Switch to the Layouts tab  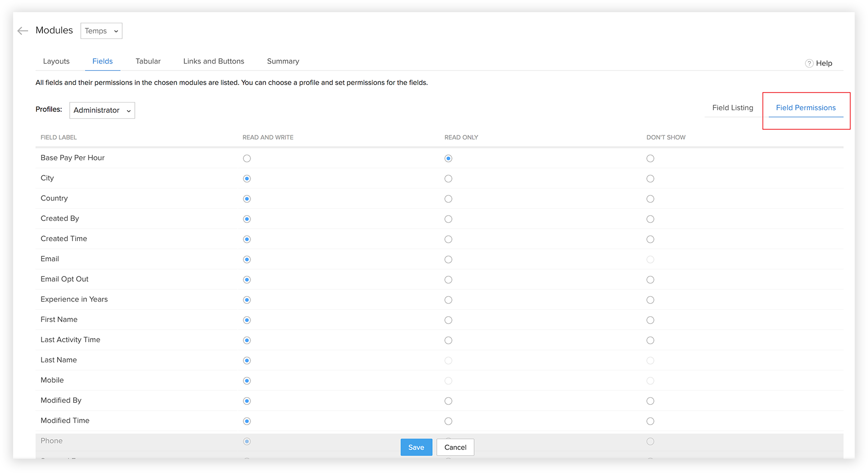coord(56,61)
